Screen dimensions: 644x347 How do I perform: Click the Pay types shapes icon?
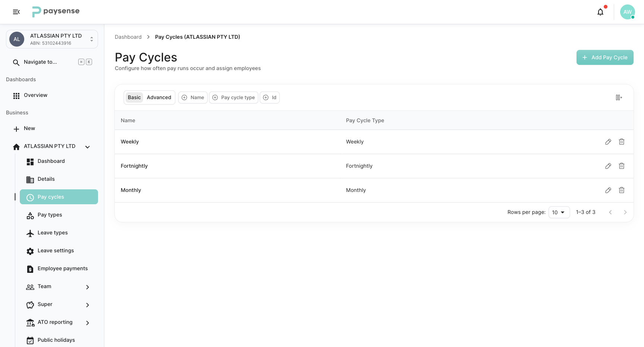point(30,215)
